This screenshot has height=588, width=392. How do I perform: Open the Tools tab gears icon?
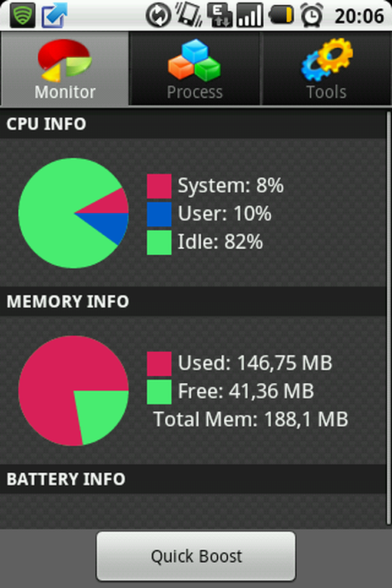[x=327, y=59]
